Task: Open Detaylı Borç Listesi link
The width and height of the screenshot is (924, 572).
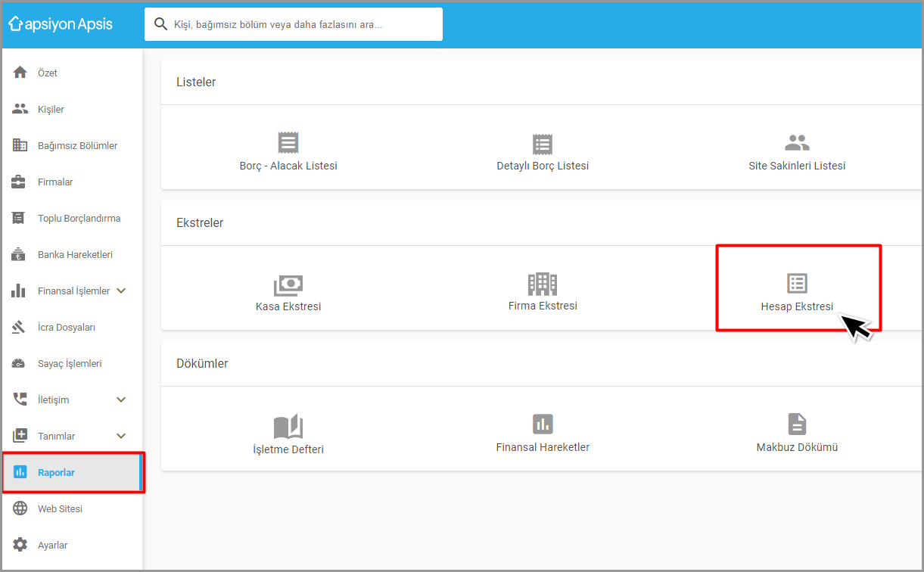Action: [x=543, y=166]
